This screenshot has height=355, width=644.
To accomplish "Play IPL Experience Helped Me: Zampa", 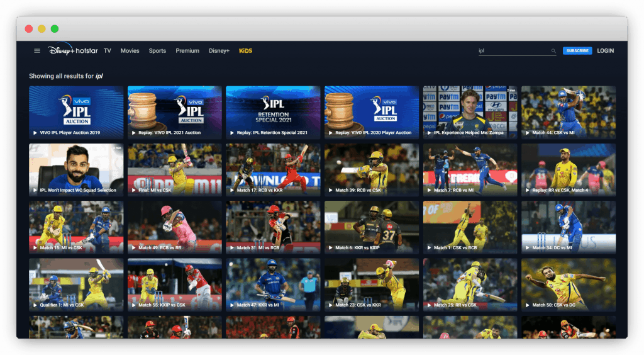I will (x=470, y=112).
